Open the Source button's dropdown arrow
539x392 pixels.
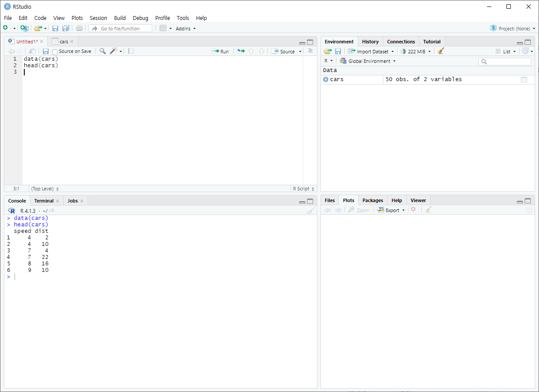(301, 52)
